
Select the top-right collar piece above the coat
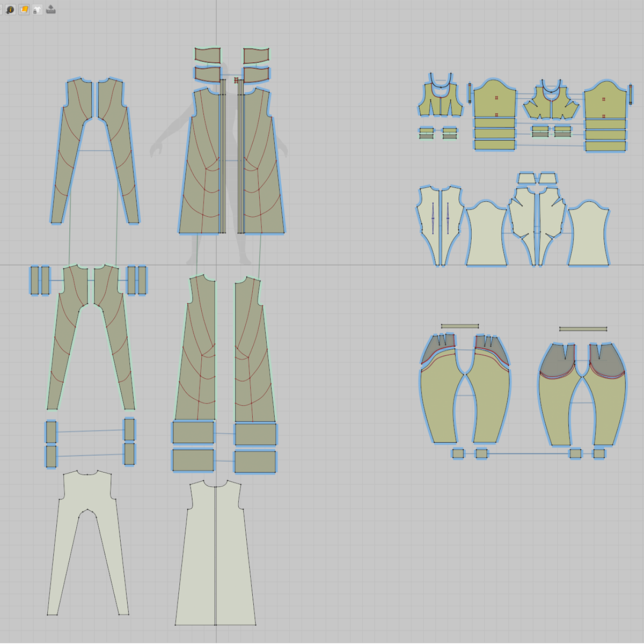pyautogui.click(x=255, y=55)
